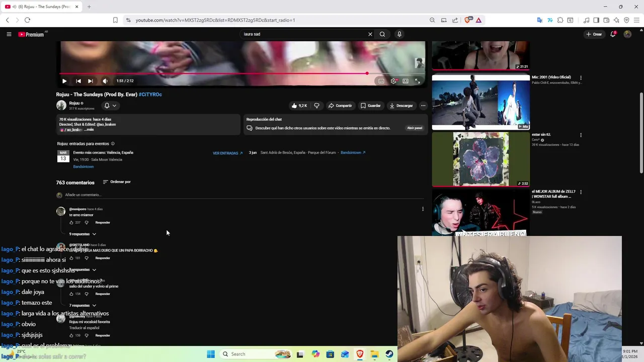The width and height of the screenshot is (644, 362).
Task: Like the Rojuu video
Action: (299, 106)
